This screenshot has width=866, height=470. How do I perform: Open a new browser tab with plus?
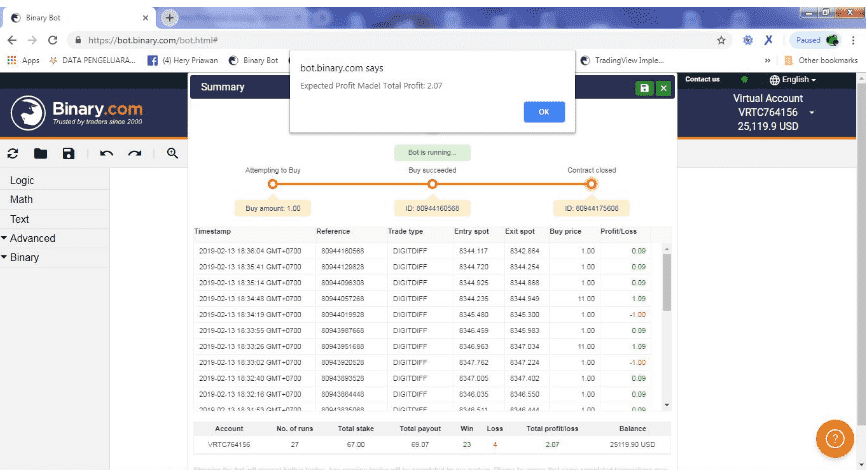coord(170,18)
